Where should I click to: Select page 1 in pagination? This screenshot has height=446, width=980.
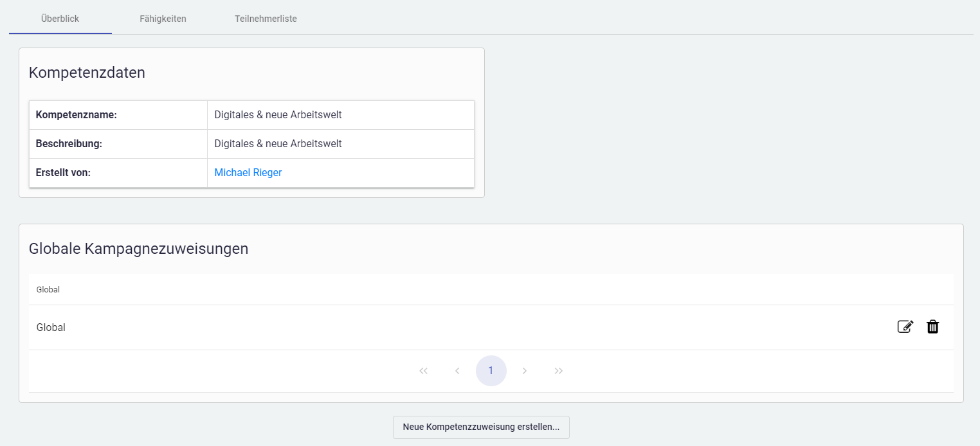[491, 371]
